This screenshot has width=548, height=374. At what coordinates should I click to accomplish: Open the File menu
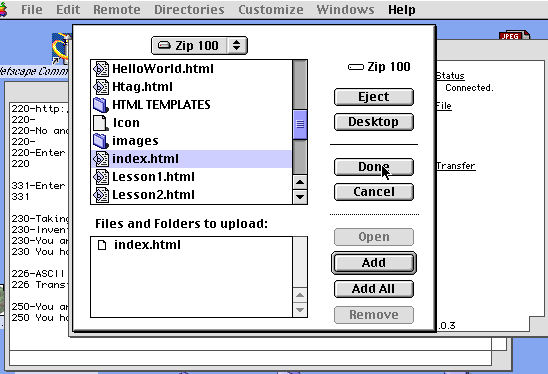click(x=32, y=9)
